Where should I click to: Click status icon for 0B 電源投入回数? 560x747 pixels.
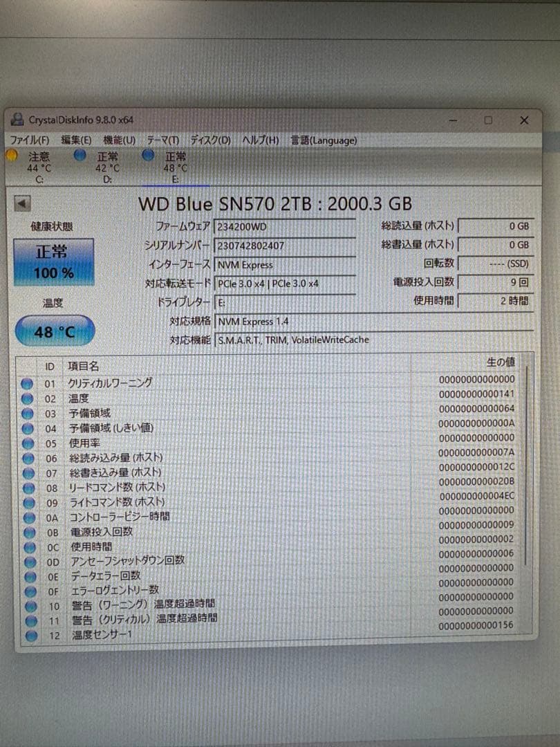(30, 533)
